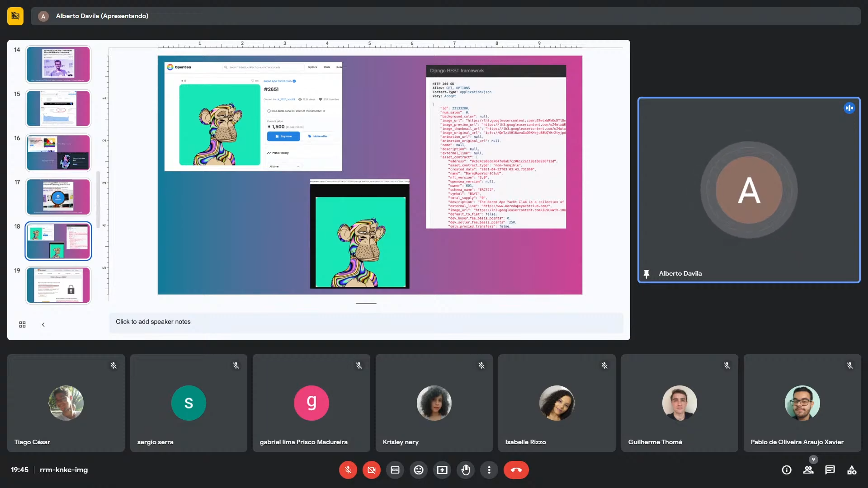Click Tiago César participant tile
This screenshot has width=868, height=488.
point(66,403)
